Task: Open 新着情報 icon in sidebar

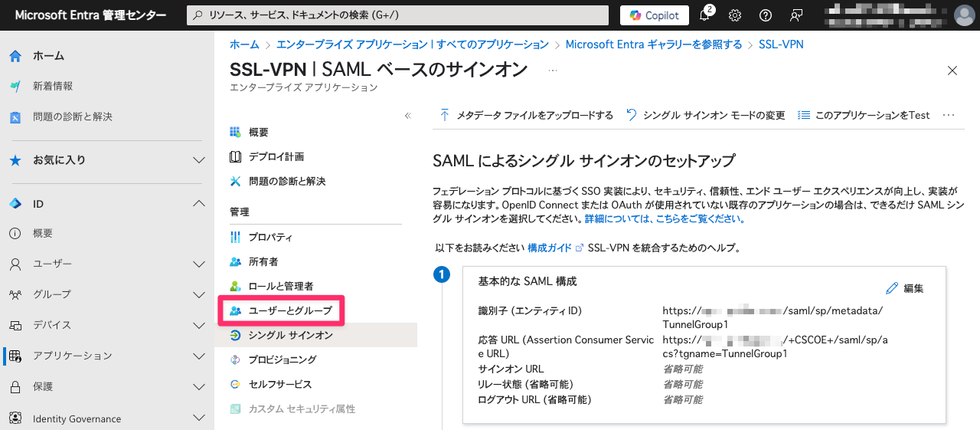Action: (15, 86)
